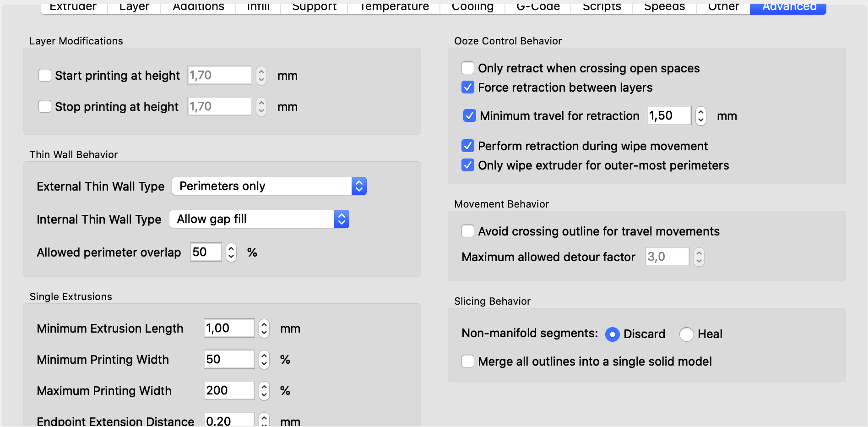
Task: Choose Discard for non-manifold segments
Action: (612, 334)
